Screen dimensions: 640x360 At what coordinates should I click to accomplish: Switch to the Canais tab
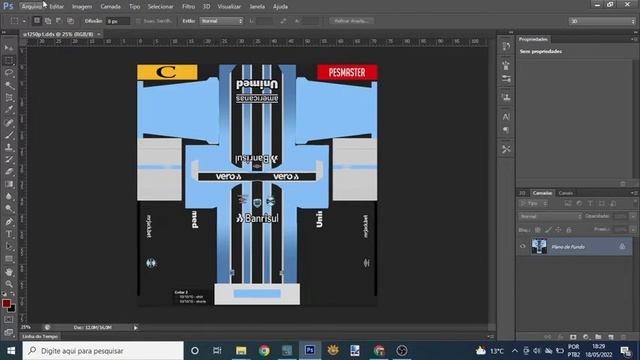(x=565, y=193)
